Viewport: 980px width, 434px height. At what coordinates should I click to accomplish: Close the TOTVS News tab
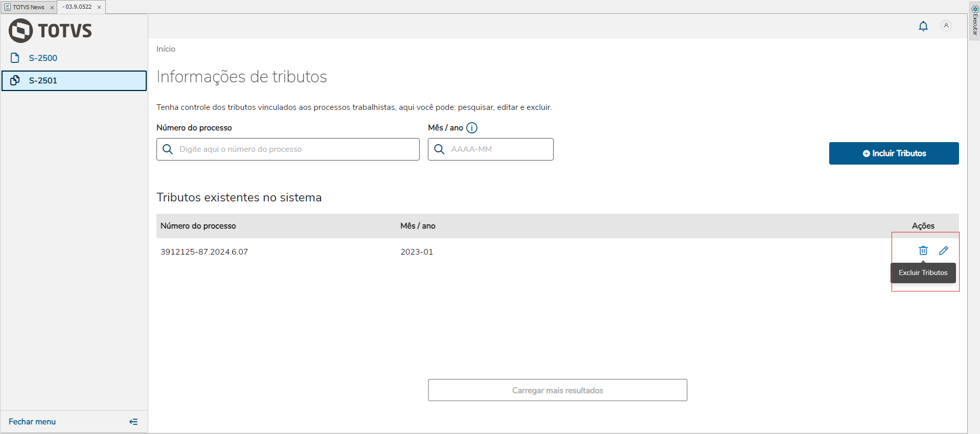coord(52,8)
